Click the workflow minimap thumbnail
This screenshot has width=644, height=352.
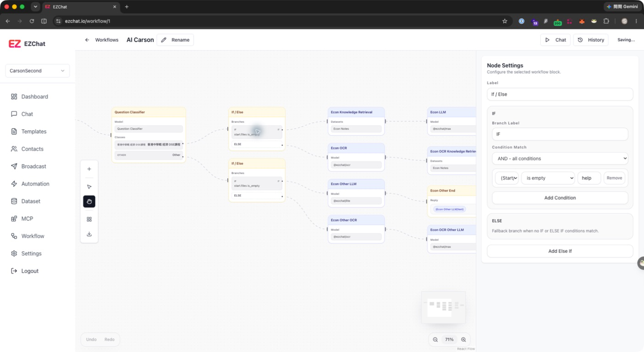[x=443, y=307]
